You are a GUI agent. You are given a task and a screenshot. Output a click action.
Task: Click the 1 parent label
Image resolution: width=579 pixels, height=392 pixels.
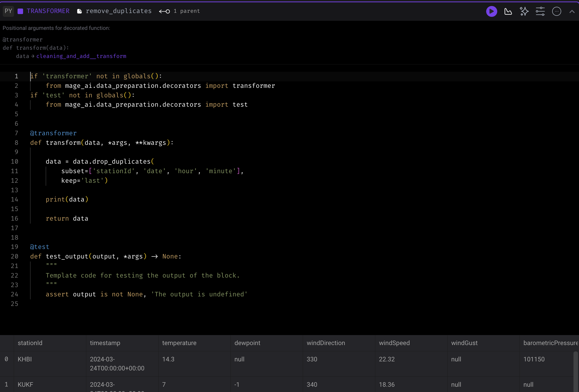187,11
